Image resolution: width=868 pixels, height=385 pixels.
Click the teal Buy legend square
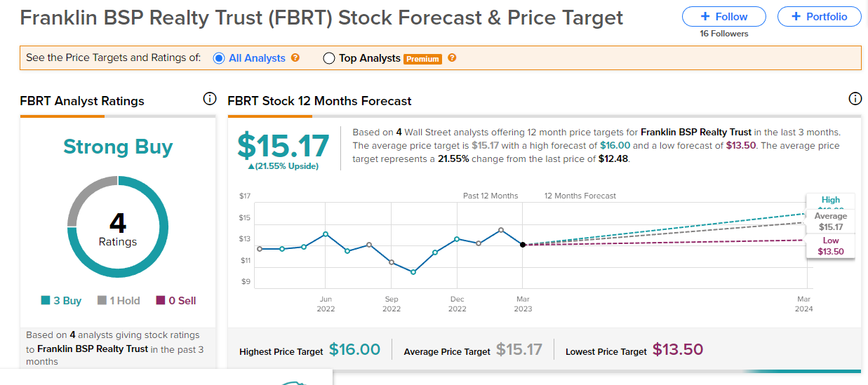pyautogui.click(x=46, y=300)
